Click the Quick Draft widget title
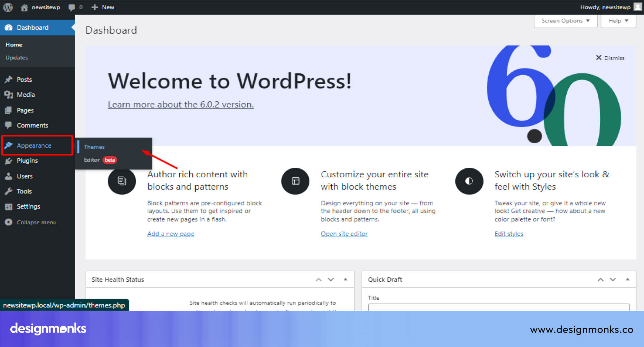The height and width of the screenshot is (347, 644). pyautogui.click(x=385, y=280)
